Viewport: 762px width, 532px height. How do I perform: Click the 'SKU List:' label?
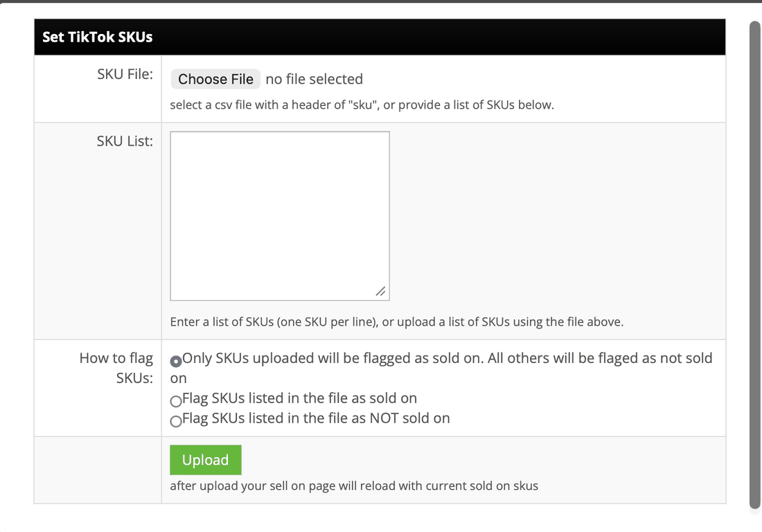click(125, 141)
